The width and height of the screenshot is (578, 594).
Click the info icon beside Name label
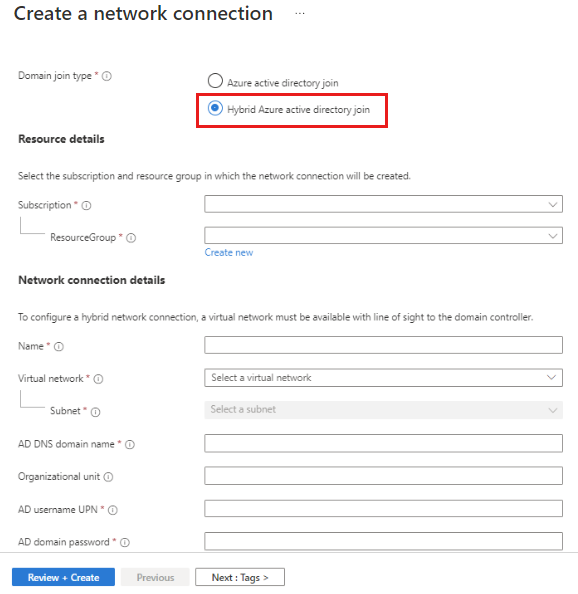point(59,347)
